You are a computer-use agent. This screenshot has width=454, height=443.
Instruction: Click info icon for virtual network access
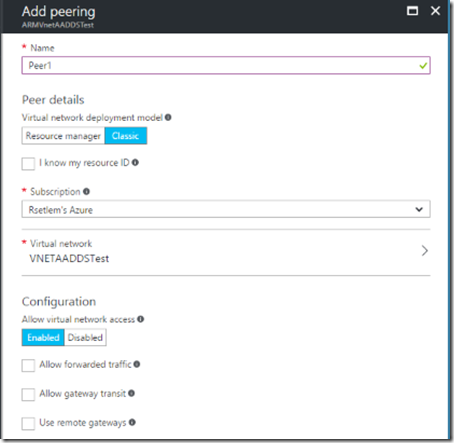point(141,319)
